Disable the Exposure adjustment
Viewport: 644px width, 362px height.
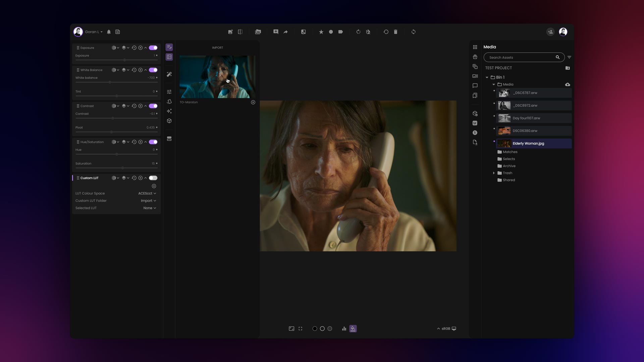[153, 48]
